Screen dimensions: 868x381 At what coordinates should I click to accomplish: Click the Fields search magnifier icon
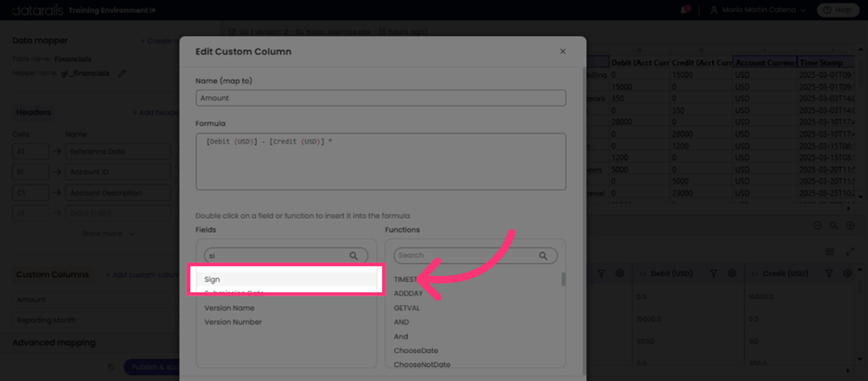(353, 256)
